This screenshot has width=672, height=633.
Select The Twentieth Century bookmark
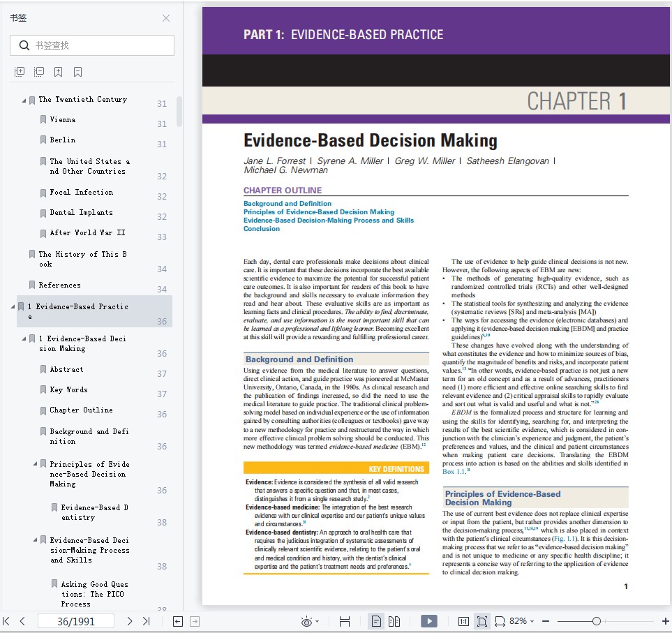click(x=83, y=99)
